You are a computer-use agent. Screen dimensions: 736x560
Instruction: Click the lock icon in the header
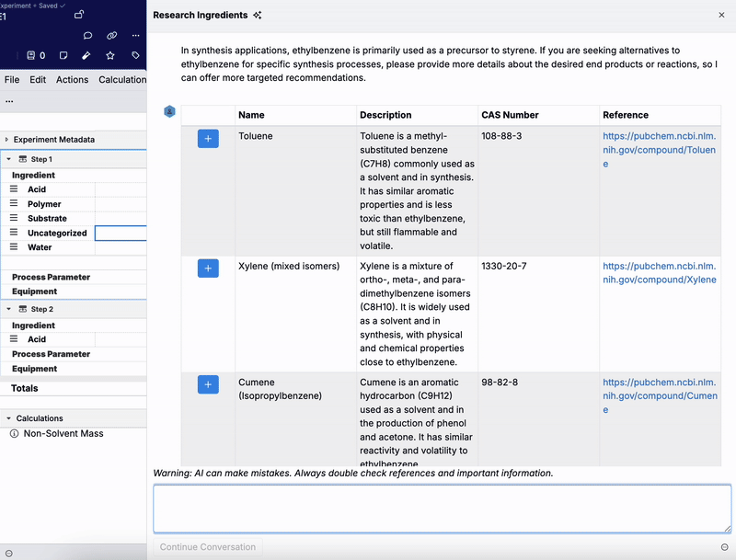coord(79,15)
